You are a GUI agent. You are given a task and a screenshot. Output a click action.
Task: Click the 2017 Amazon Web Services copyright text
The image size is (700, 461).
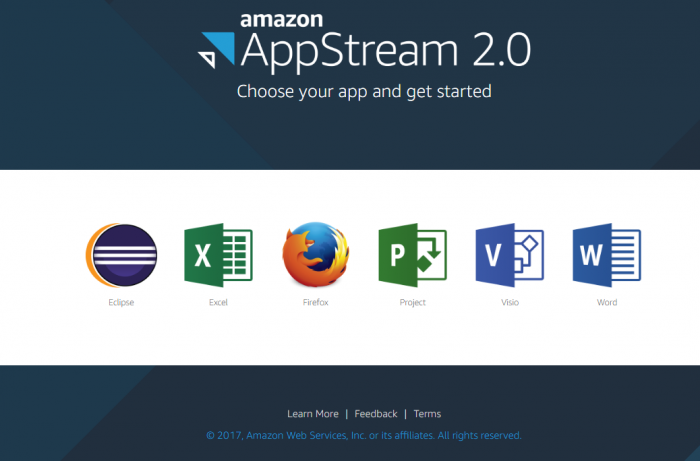pos(364,435)
